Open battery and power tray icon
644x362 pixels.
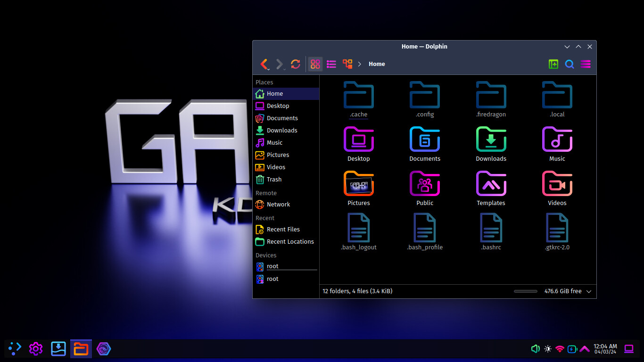coord(572,349)
